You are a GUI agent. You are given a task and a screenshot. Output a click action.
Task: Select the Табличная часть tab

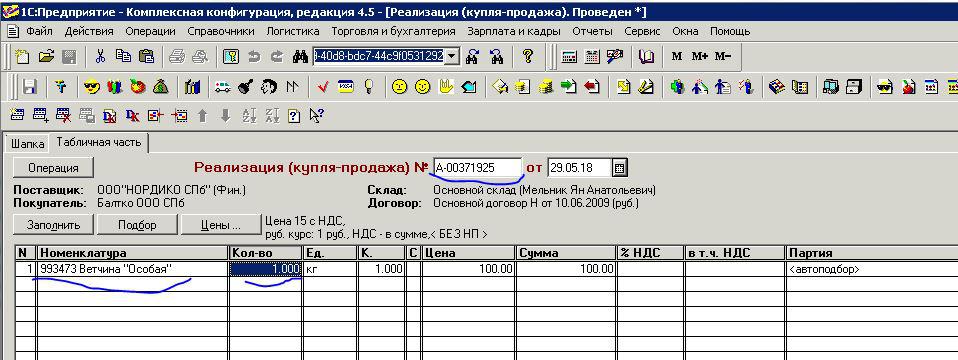coord(99,142)
